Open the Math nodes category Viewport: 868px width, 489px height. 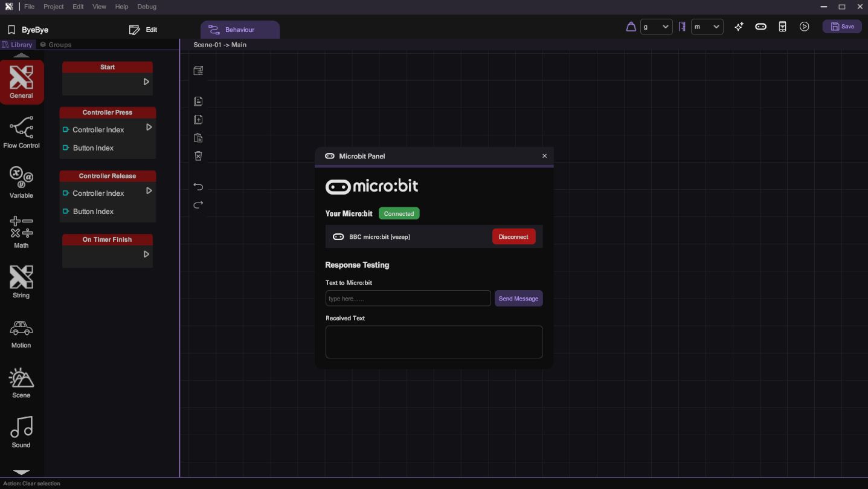click(x=21, y=232)
